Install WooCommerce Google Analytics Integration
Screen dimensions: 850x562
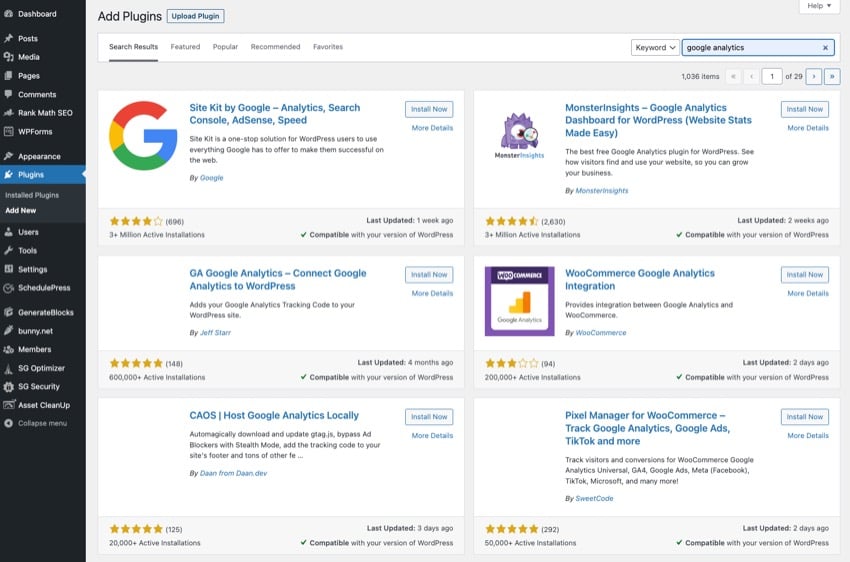804,275
